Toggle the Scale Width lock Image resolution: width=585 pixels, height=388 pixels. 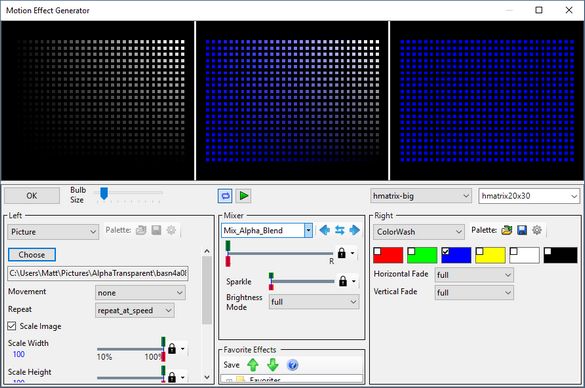click(172, 348)
